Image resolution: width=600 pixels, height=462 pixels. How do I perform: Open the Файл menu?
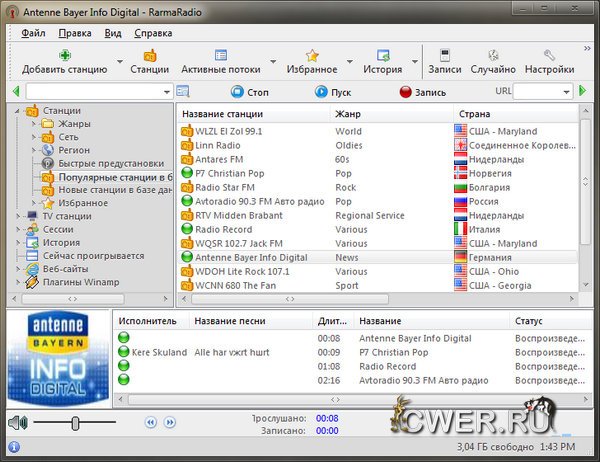point(33,32)
